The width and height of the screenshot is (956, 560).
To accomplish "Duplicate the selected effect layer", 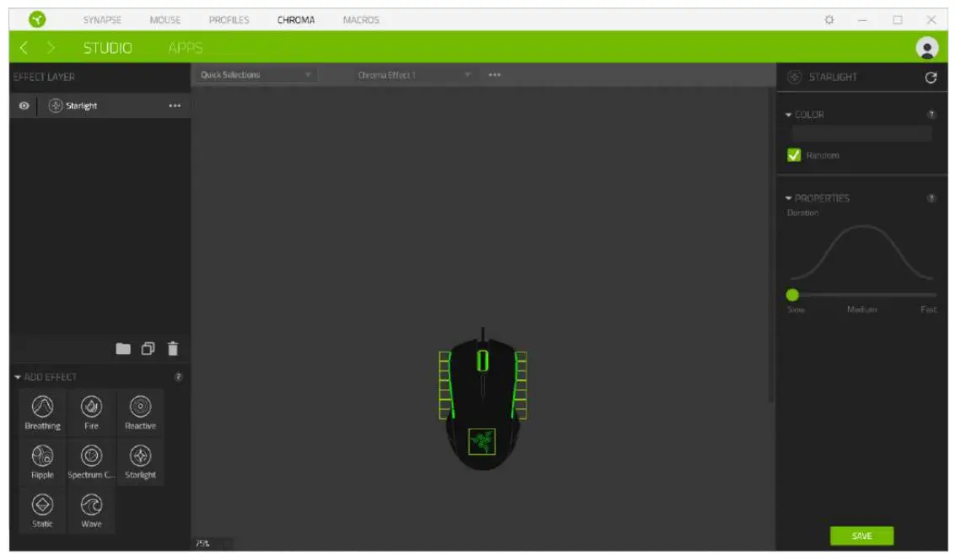I will pos(149,348).
